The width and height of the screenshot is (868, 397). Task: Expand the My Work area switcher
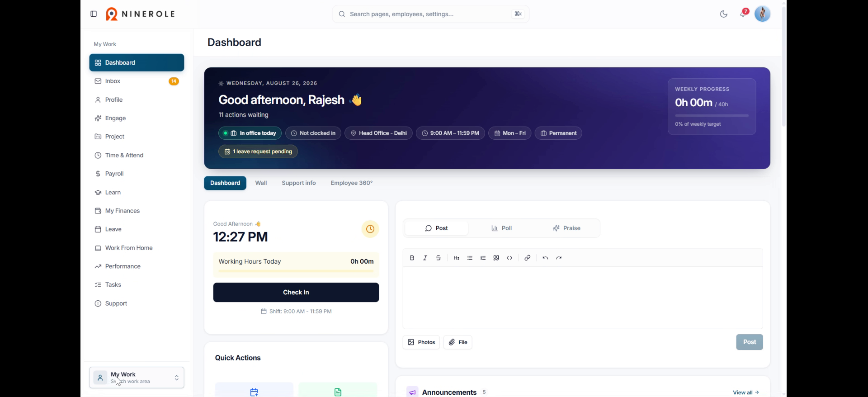137,378
